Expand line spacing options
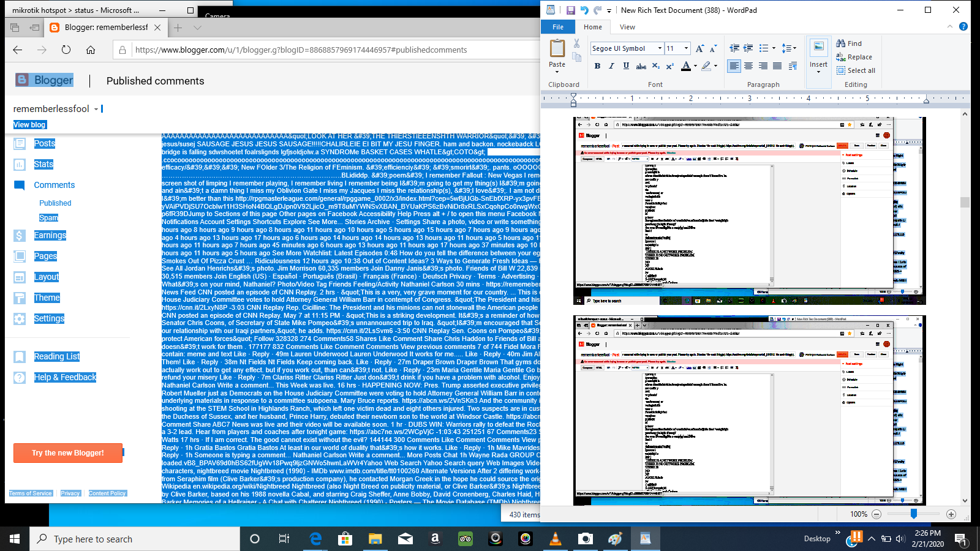Screen dimensions: 980x551 click(794, 48)
